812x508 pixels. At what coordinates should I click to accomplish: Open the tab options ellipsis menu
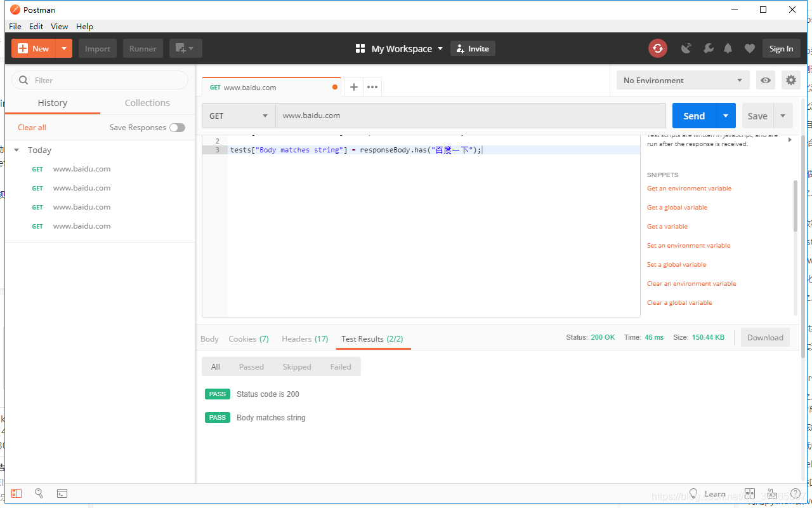[x=372, y=87]
